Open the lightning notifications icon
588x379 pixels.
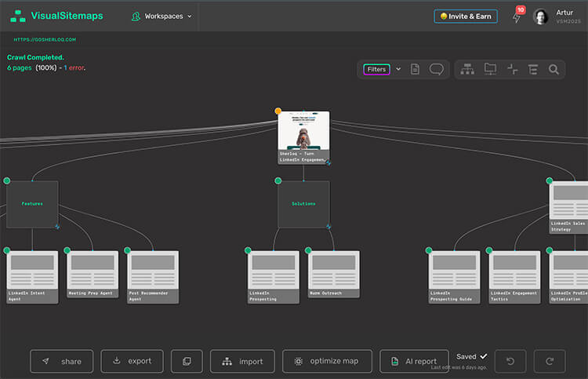(x=517, y=17)
